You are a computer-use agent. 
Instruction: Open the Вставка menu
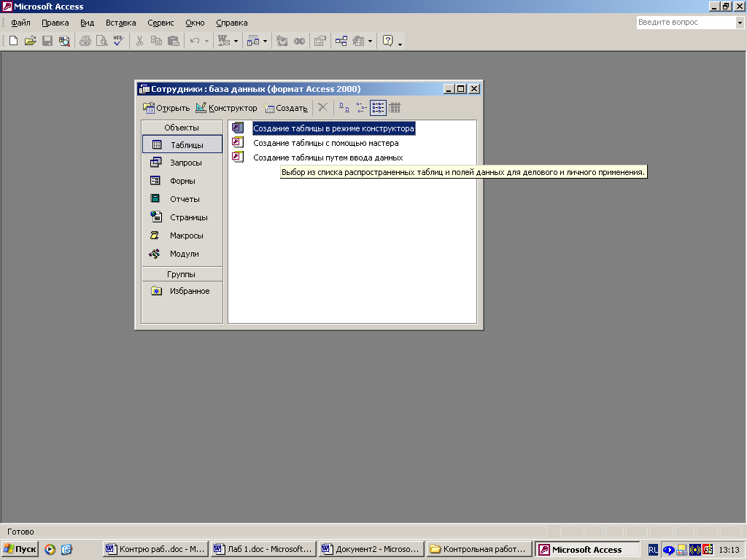click(121, 23)
